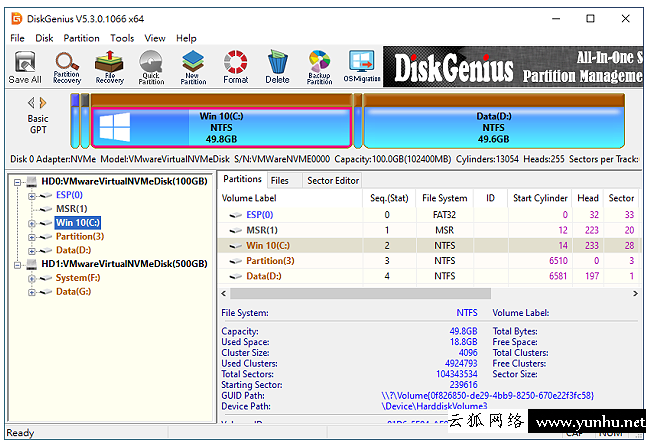Image resolution: width=649 pixels, height=444 pixels.
Task: Expand the Data(D:) tree node
Action: point(31,251)
